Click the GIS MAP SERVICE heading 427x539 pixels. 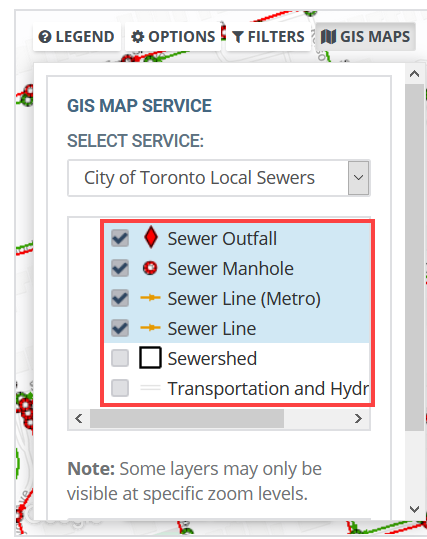tap(139, 106)
